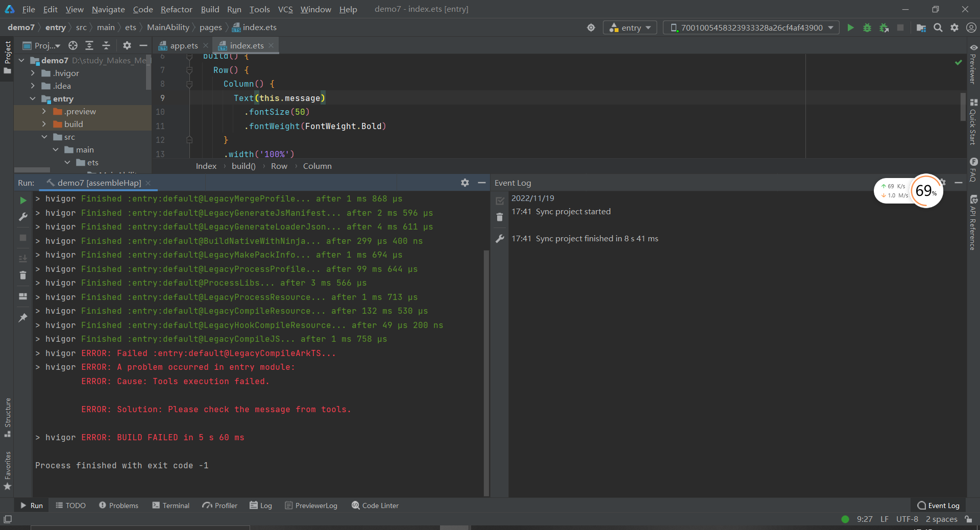The image size is (980, 530).
Task: Toggle read-only lock icon in status bar
Action: [968, 519]
